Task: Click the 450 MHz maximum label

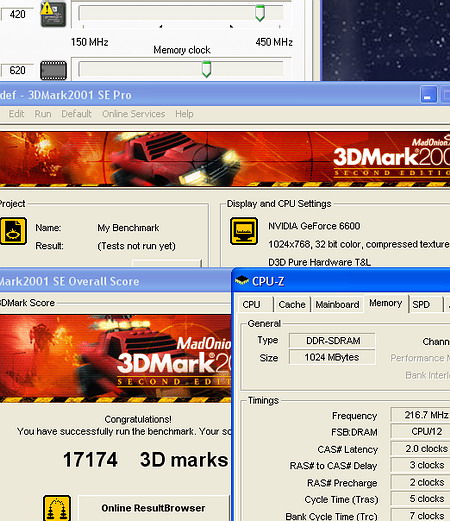Action: click(x=274, y=42)
